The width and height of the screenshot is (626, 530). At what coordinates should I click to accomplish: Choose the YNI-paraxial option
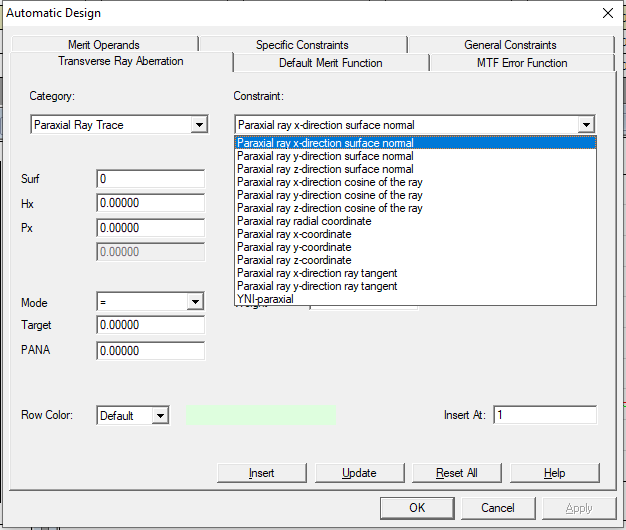coord(415,299)
